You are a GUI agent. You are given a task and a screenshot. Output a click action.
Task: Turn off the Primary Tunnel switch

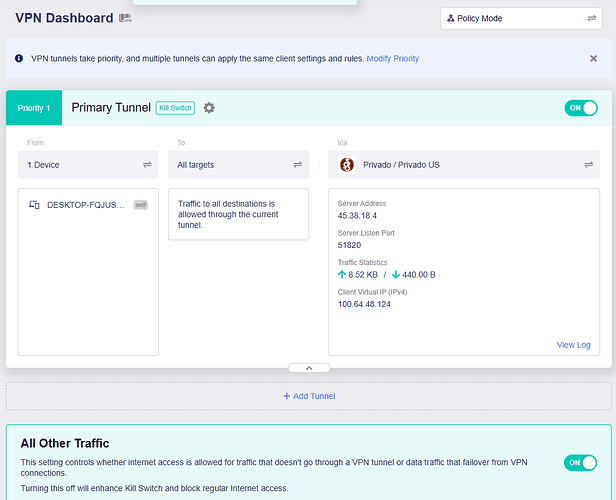coord(580,108)
